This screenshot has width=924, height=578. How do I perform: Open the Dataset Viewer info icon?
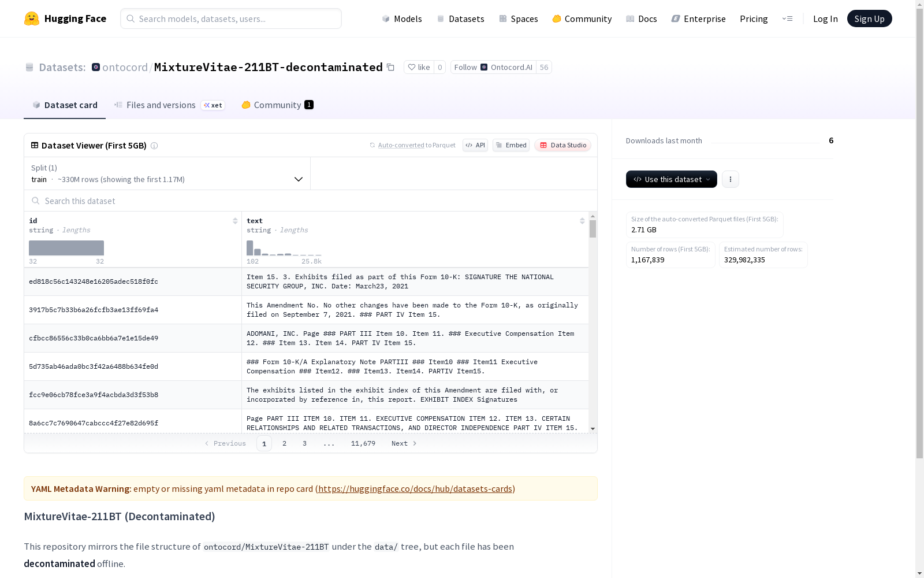[154, 146]
